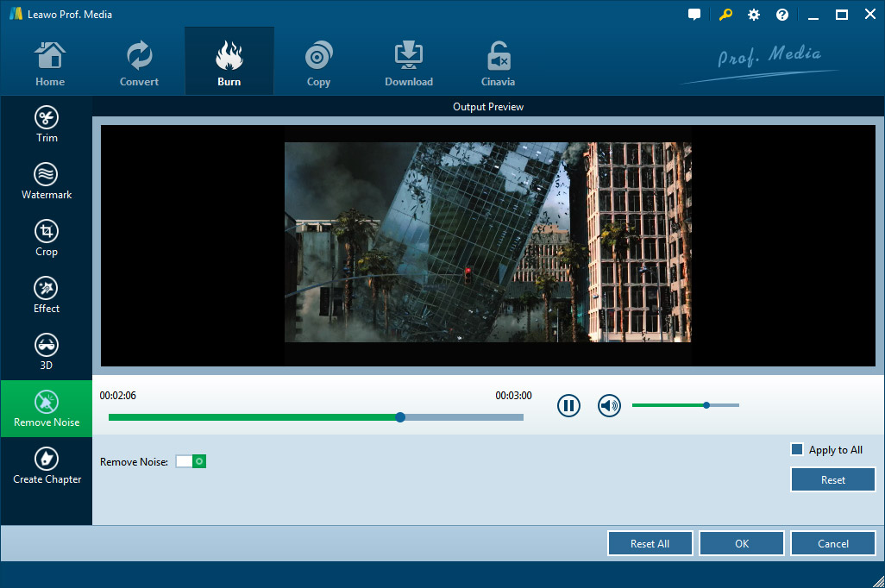
Task: Click the key registration icon
Action: [x=725, y=15]
